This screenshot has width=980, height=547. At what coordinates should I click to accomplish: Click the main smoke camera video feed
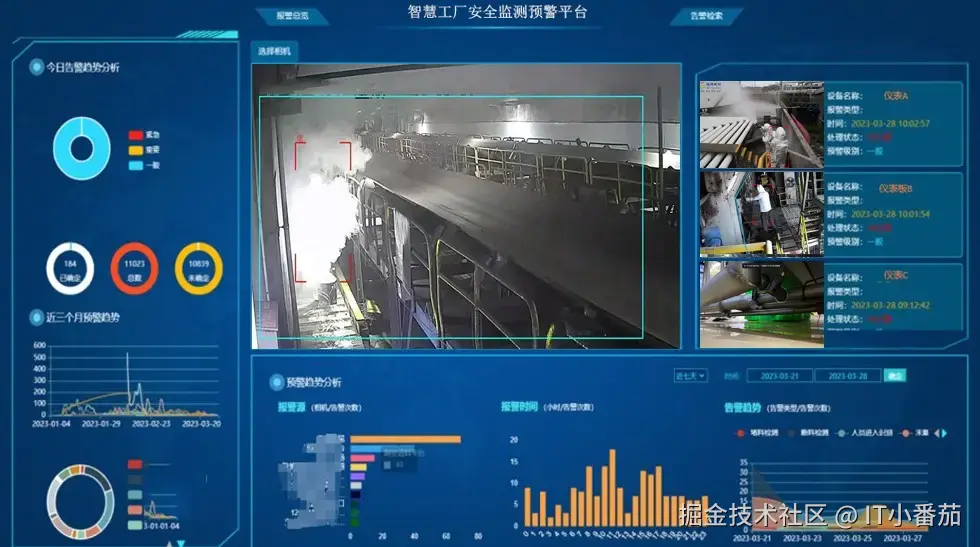point(466,206)
